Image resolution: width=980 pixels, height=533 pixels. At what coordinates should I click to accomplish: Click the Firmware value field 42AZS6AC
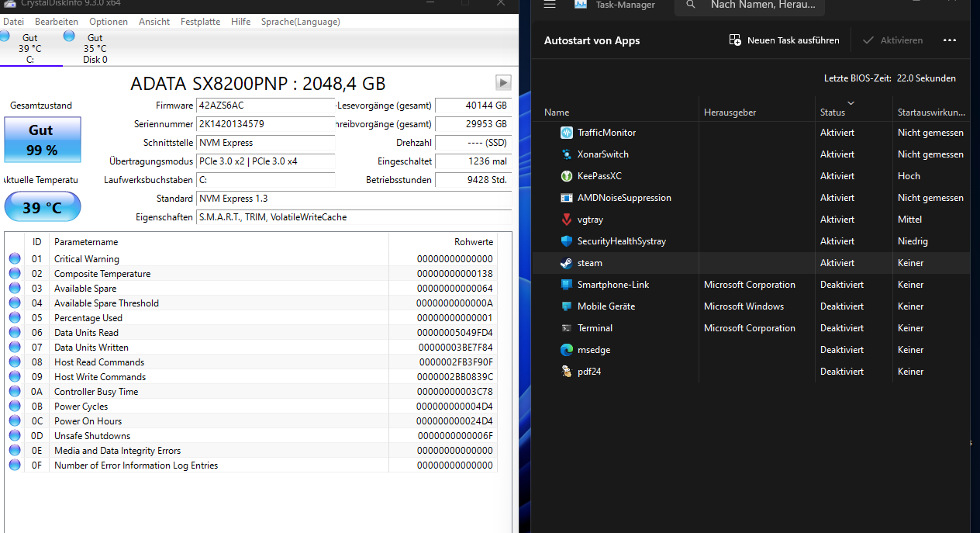266,106
